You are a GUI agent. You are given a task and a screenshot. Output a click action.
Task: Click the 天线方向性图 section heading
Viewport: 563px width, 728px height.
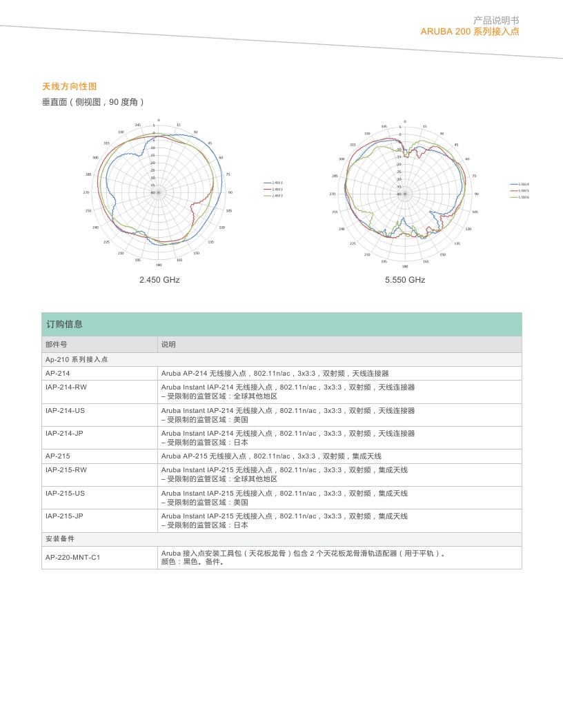(x=70, y=86)
